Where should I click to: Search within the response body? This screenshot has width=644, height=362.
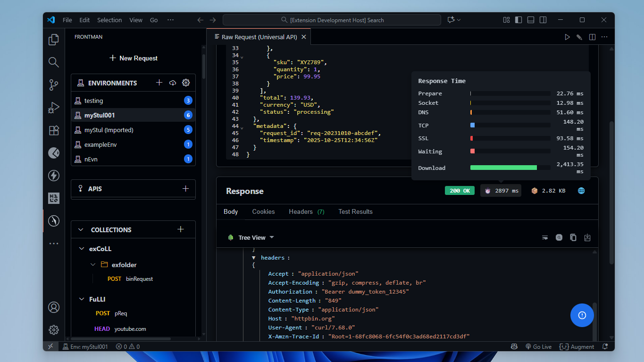pyautogui.click(x=559, y=237)
